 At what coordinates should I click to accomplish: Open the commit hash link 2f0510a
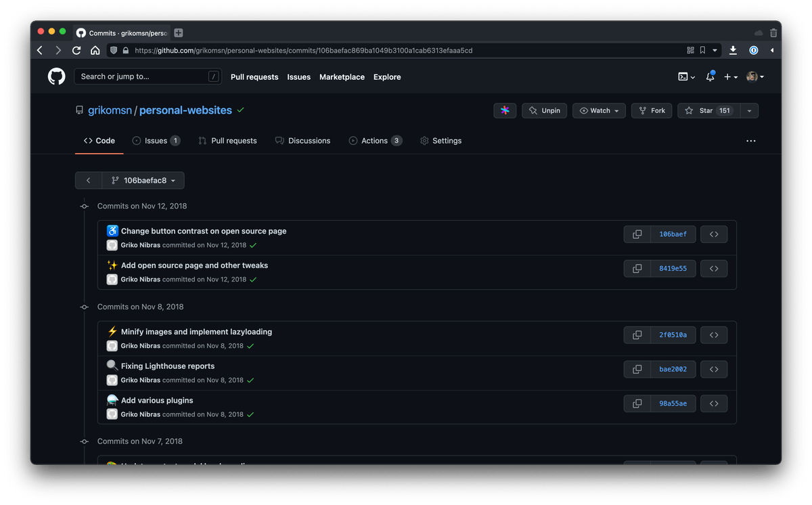point(673,335)
